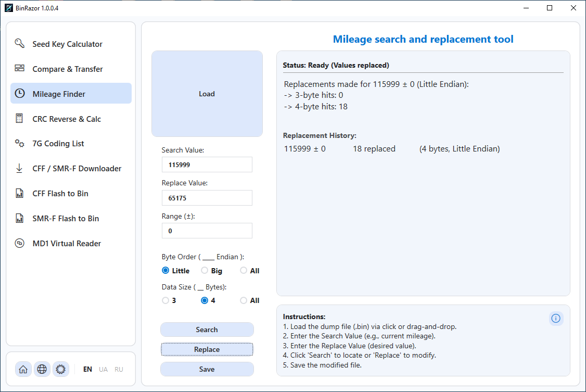
Task: Open SMR-F Flash to Bin section
Action: (71, 219)
